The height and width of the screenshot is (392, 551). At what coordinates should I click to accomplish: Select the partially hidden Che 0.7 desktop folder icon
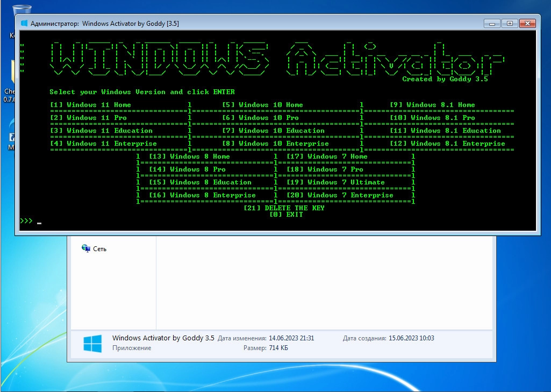click(13, 72)
